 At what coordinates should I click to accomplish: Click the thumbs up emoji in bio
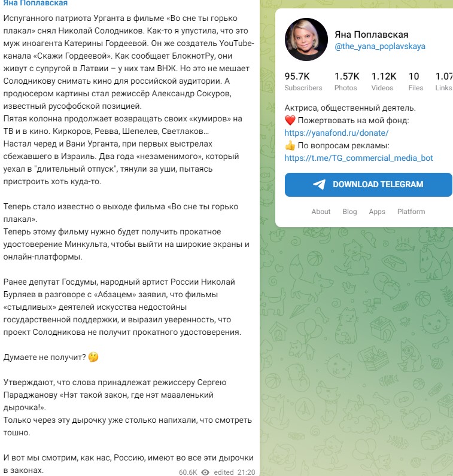coord(290,145)
